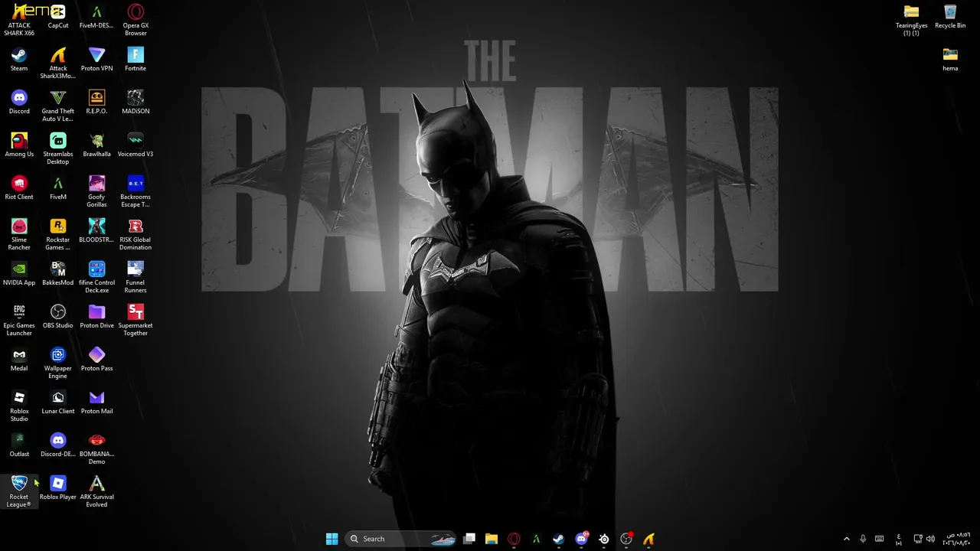This screenshot has width=980, height=551.
Task: Select the desktop icon labeled exactly FiveM
Action: pyautogui.click(x=58, y=188)
